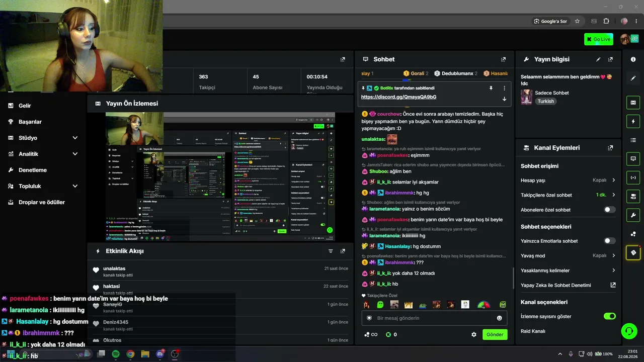The image size is (644, 362).
Task: Bookmark this page with the star icon
Action: point(577,21)
